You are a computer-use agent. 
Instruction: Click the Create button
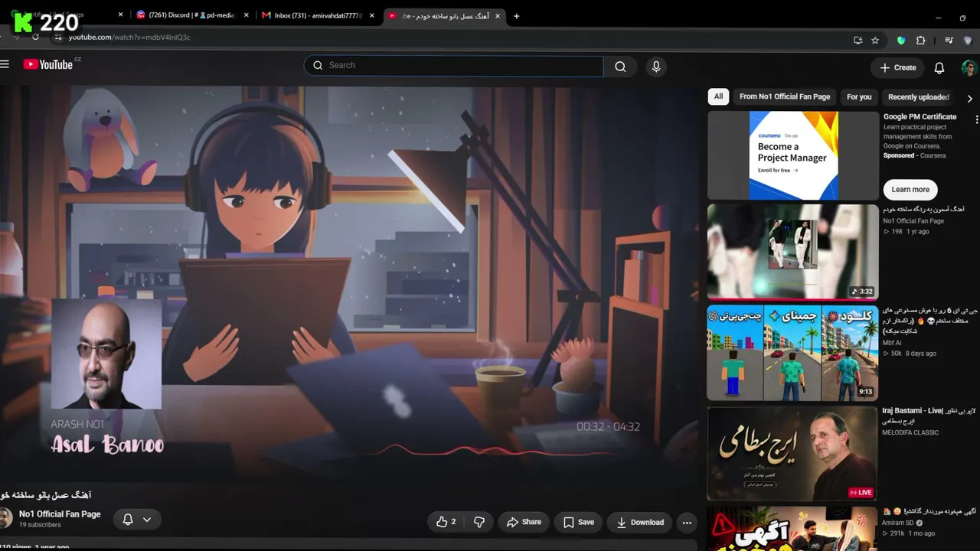(x=897, y=67)
